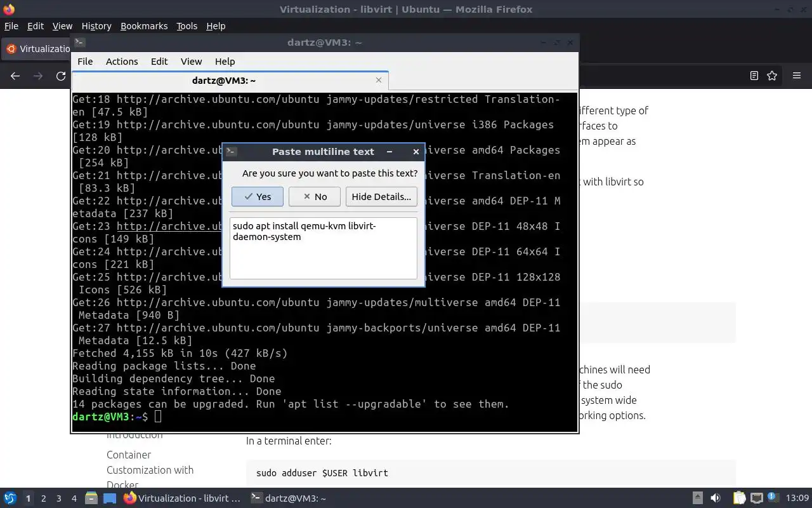Open the wired network tray icon
The width and height of the screenshot is (812, 508).
[x=757, y=498]
